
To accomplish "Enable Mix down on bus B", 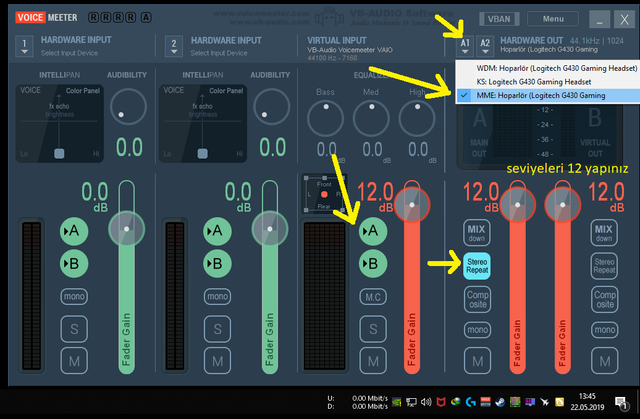I will pyautogui.click(x=604, y=233).
